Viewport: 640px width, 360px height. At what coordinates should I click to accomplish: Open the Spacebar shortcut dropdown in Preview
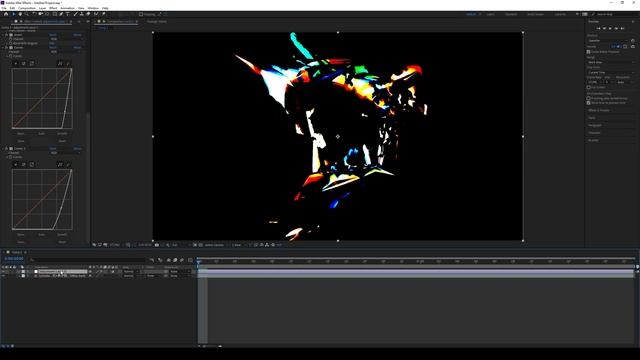[x=608, y=40]
